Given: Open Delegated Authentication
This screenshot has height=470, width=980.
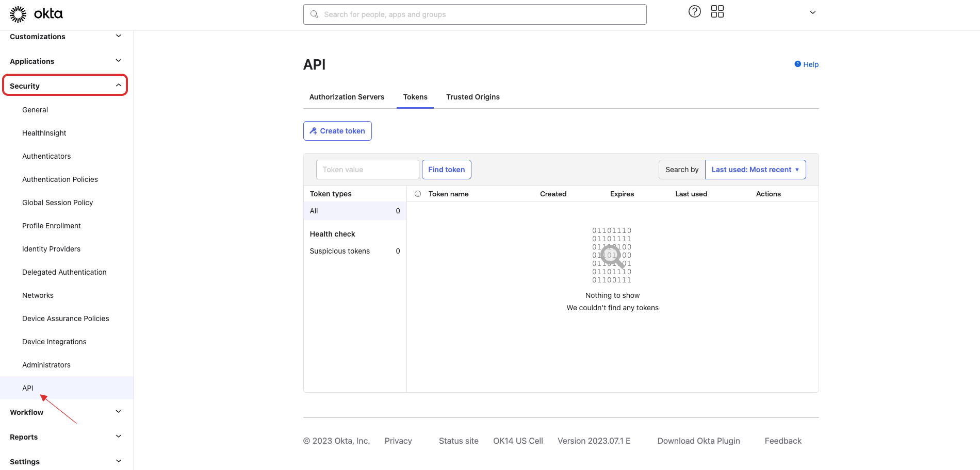Looking at the screenshot, I should point(64,272).
